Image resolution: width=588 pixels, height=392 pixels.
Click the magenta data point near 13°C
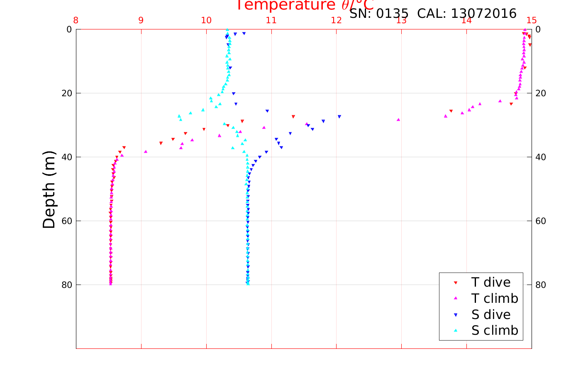pos(398,119)
